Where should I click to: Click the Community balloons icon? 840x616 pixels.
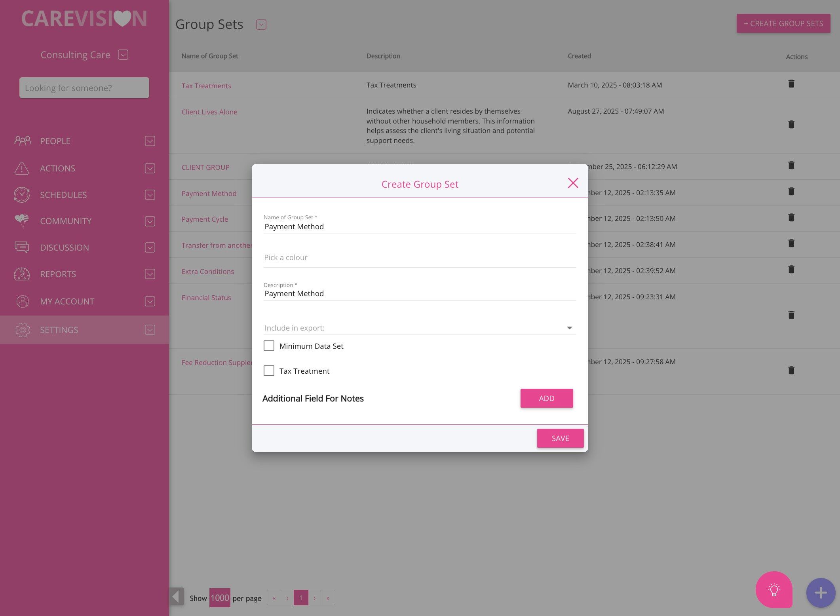pos(22,221)
